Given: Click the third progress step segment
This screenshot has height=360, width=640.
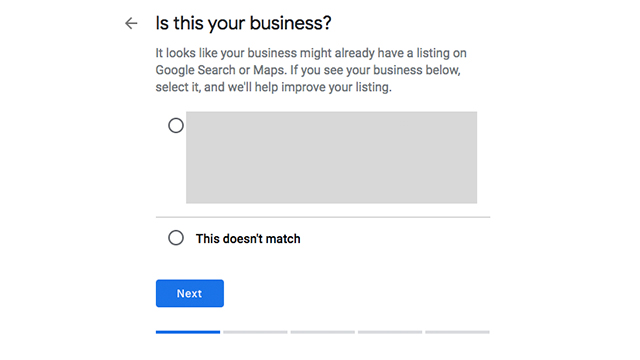Looking at the screenshot, I should [322, 332].
